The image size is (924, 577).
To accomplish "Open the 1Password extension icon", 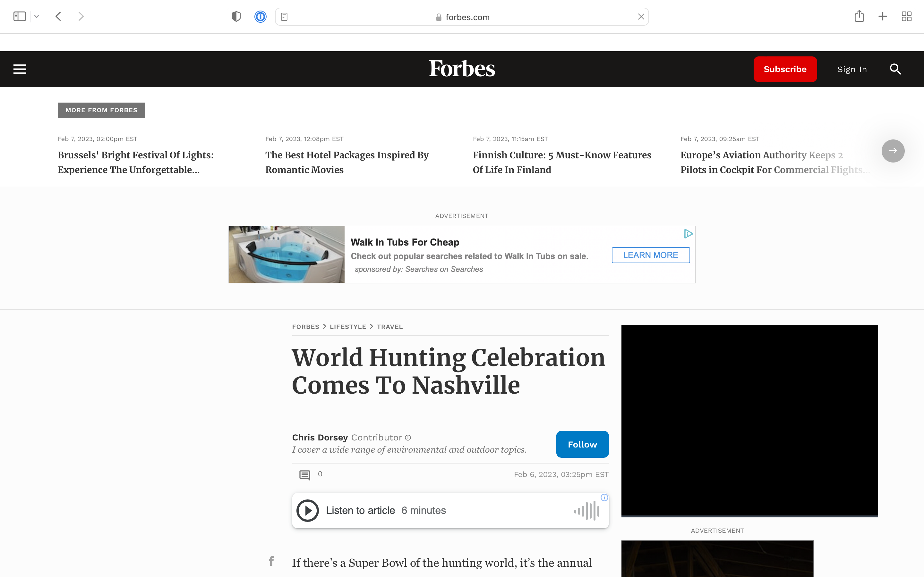I will (x=260, y=17).
